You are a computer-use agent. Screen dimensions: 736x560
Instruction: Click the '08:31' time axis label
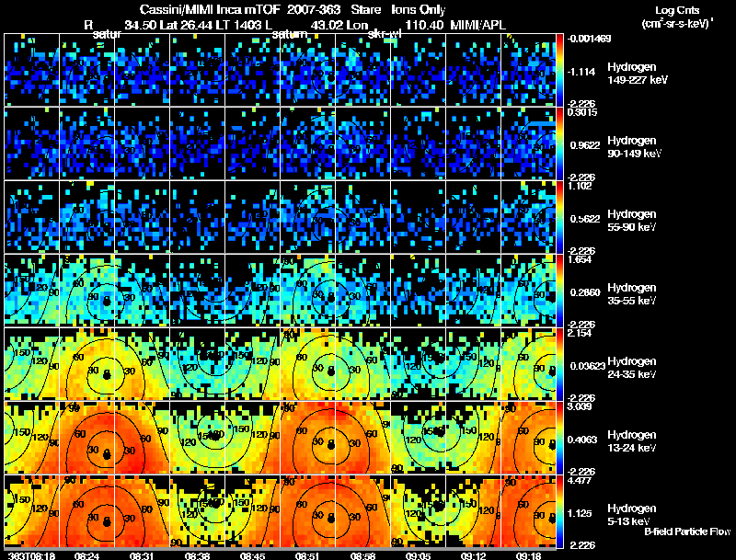142,555
